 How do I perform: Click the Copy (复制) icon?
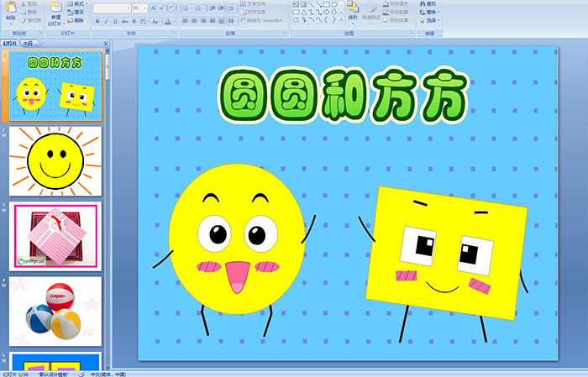pos(24,12)
